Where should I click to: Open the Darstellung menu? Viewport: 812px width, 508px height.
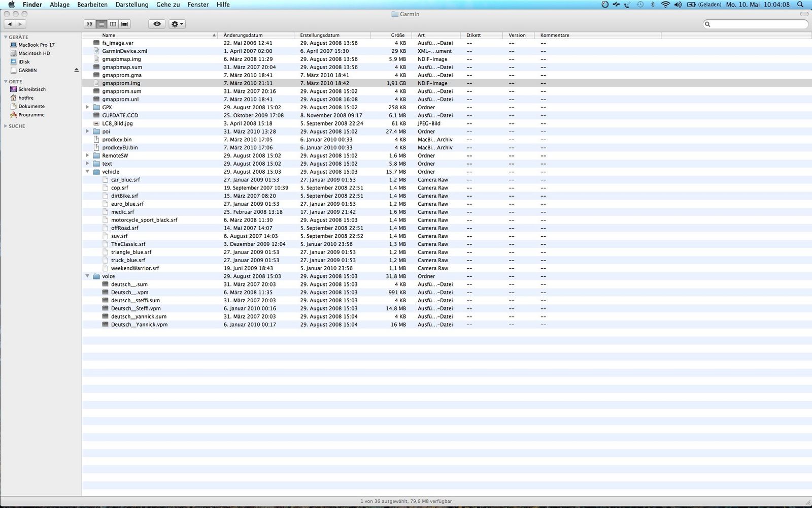pos(132,5)
